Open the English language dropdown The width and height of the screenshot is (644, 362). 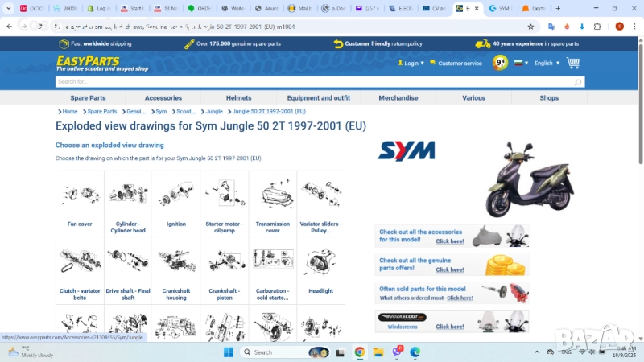click(547, 64)
